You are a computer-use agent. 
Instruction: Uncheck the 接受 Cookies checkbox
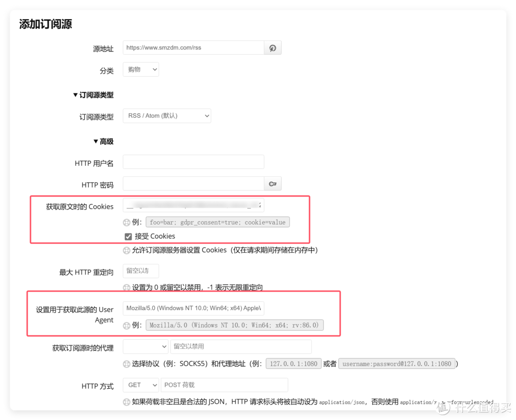click(x=128, y=236)
